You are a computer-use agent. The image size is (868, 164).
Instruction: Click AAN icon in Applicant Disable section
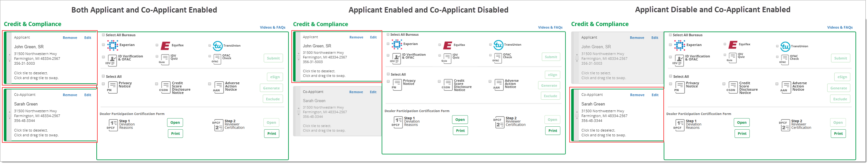[785, 87]
